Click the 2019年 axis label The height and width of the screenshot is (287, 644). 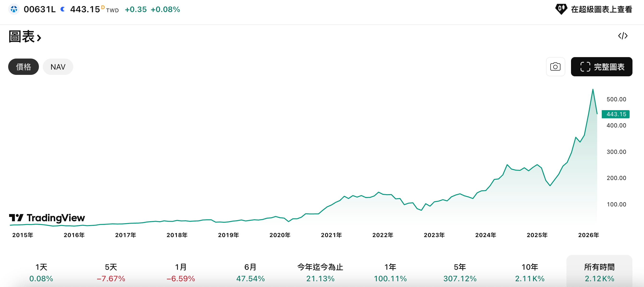pyautogui.click(x=229, y=235)
